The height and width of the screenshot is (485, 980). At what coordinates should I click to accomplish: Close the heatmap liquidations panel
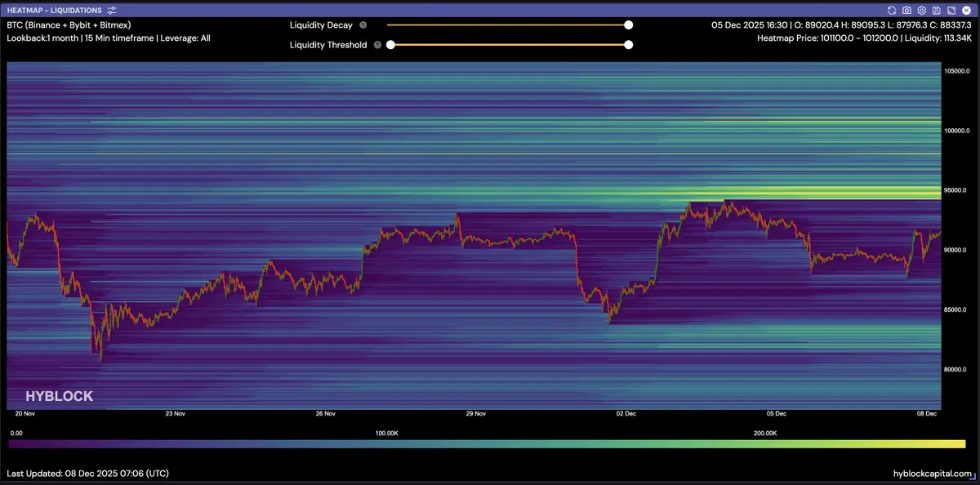coord(966,10)
